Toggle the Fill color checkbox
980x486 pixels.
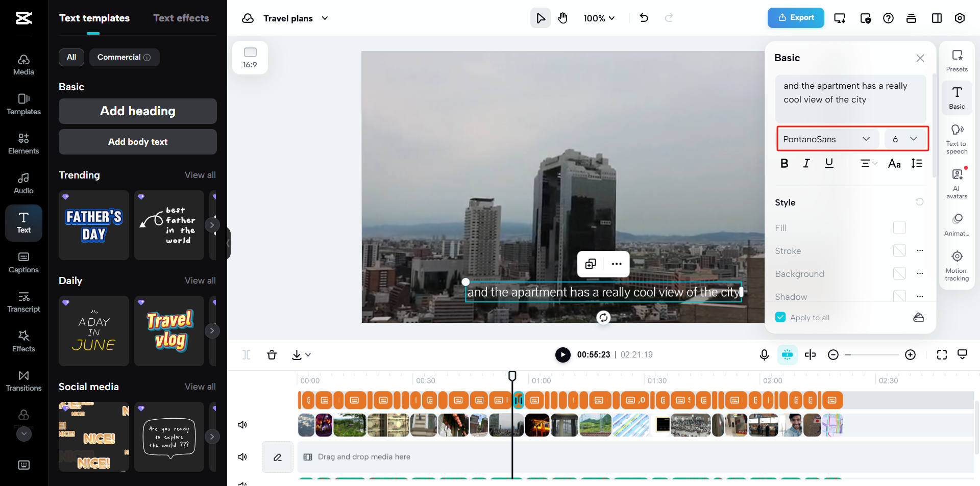[899, 227]
